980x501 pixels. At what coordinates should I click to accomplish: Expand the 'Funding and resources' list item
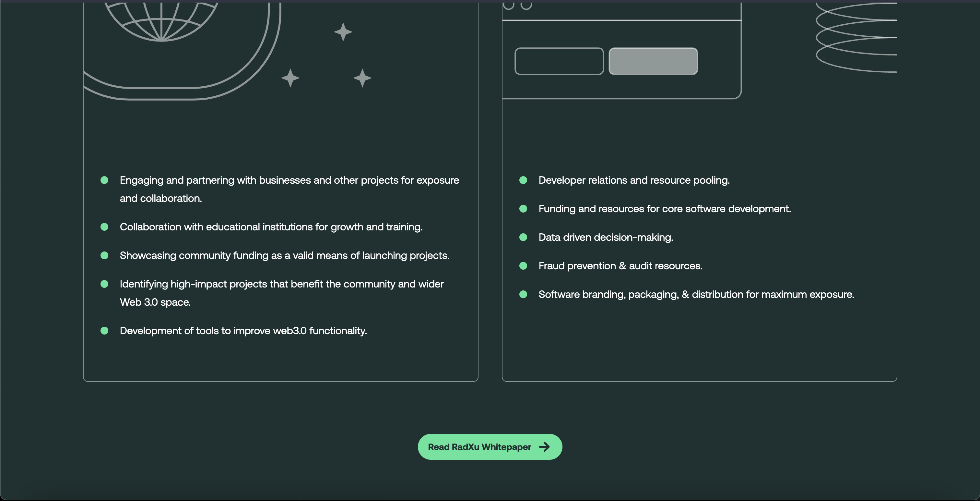pos(664,209)
